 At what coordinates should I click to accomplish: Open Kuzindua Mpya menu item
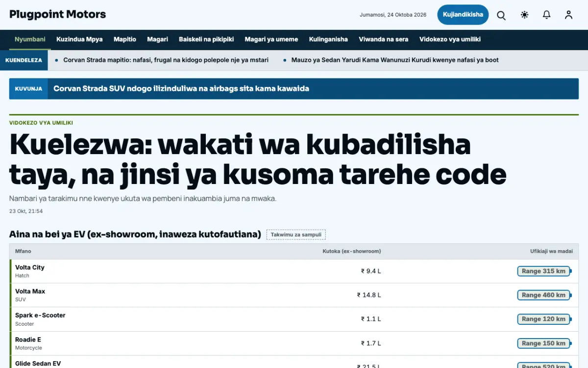tap(79, 39)
